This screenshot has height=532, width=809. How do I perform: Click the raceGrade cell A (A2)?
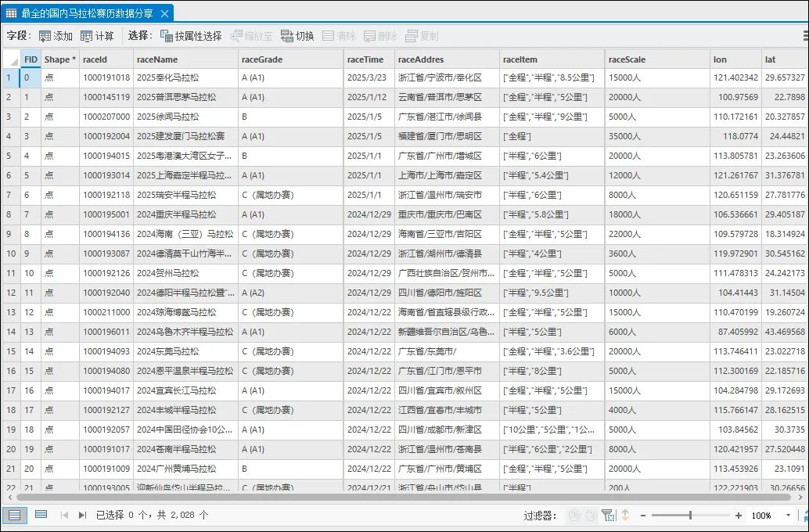pos(291,293)
